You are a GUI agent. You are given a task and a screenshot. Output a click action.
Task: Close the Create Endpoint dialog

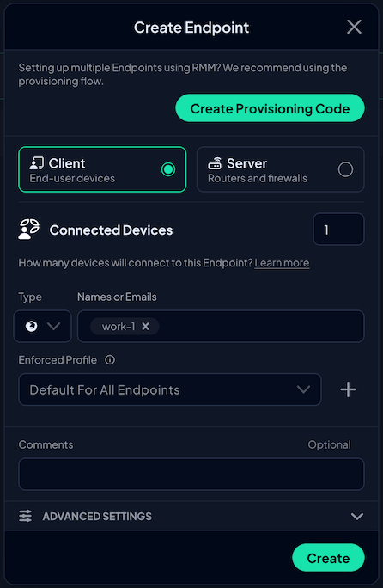coord(354,27)
